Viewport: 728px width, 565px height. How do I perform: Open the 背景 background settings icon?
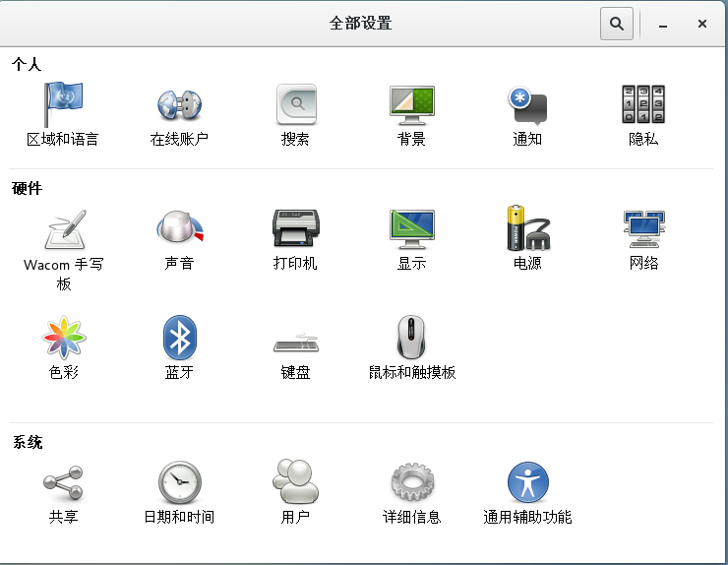[412, 104]
